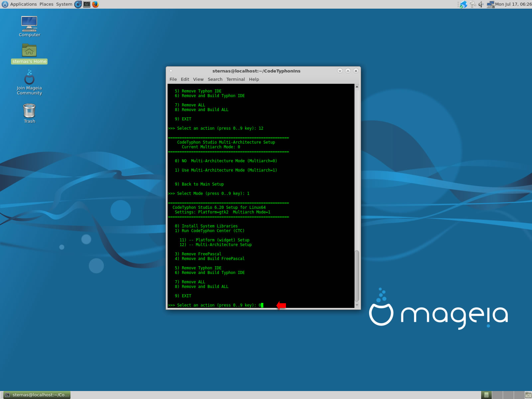Click 'Current Multiarch Mode: 0' text
Image resolution: width=532 pixels, height=399 pixels.
[x=211, y=147]
